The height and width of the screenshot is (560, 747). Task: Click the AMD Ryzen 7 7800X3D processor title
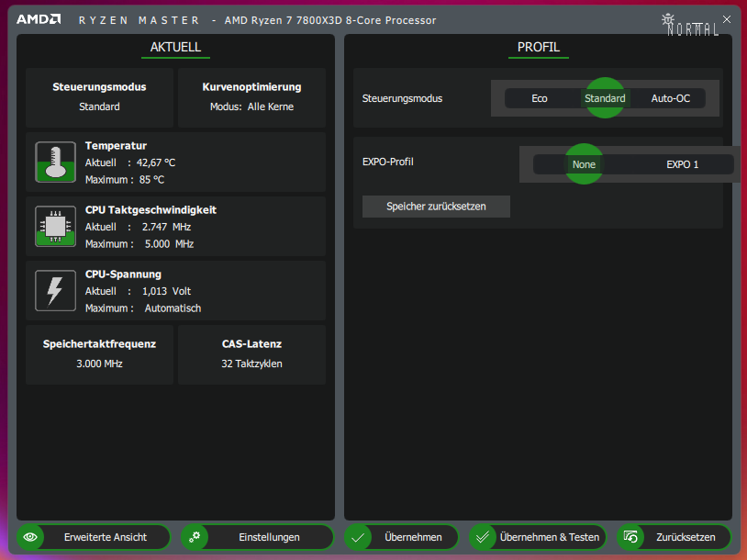(330, 20)
